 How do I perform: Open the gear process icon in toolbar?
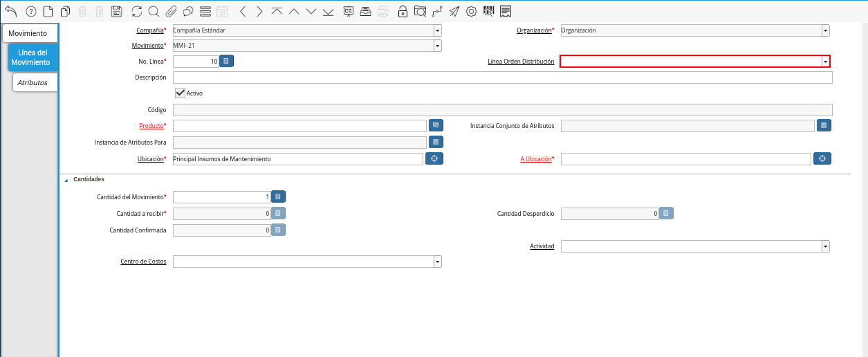(471, 11)
